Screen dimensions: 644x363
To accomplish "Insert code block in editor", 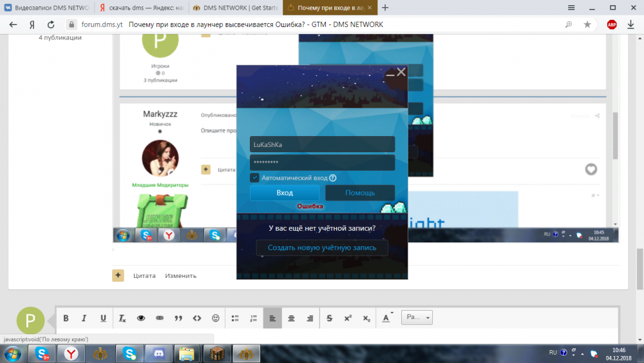I will pyautogui.click(x=197, y=319).
